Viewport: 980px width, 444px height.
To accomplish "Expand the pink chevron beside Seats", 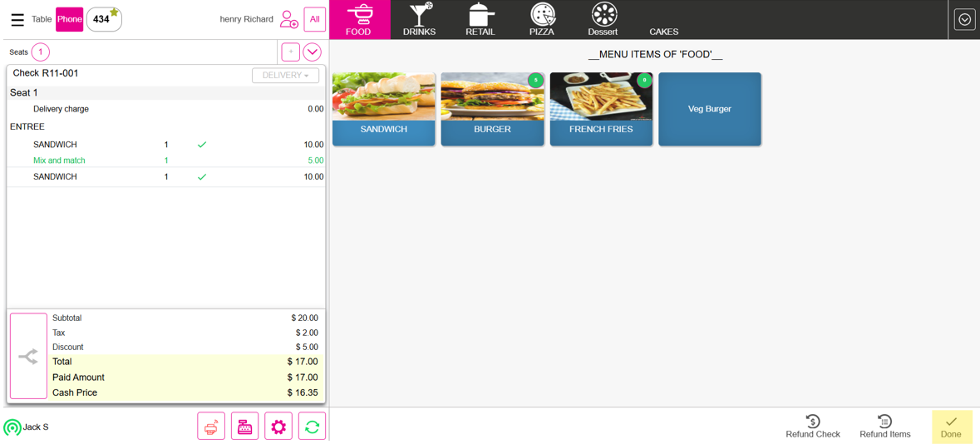I will 312,52.
